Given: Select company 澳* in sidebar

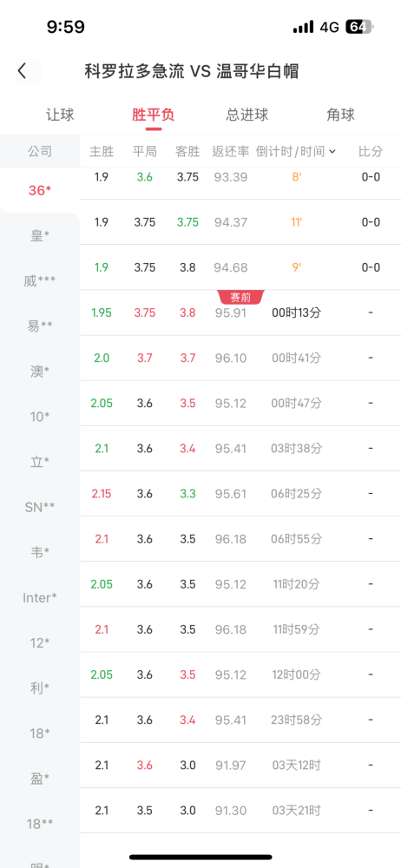Looking at the screenshot, I should click(40, 372).
